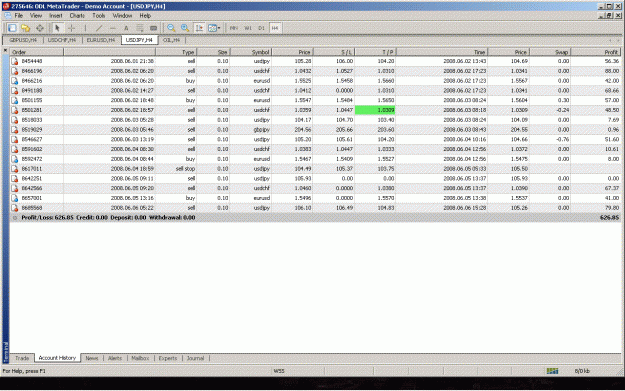Click the Profit/Loss summary row text
The width and height of the screenshot is (625, 391).
point(108,218)
